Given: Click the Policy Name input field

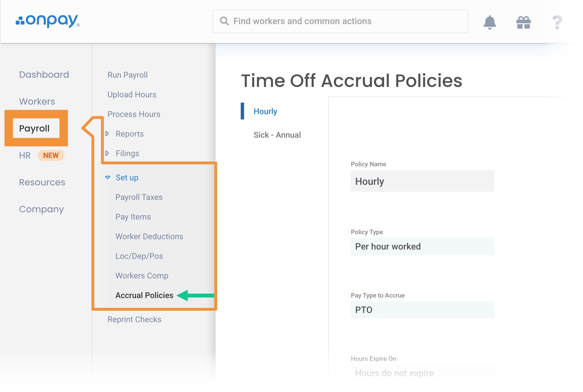Looking at the screenshot, I should (422, 181).
